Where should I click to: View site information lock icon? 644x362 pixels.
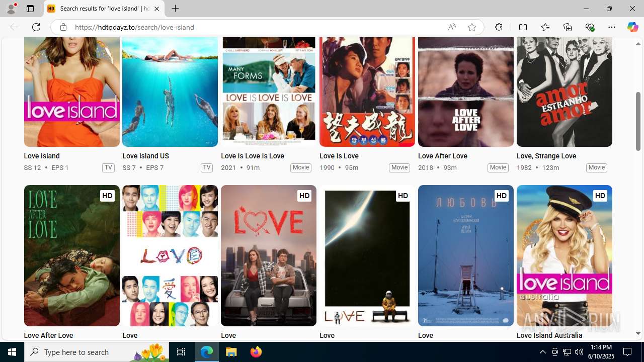pyautogui.click(x=63, y=27)
